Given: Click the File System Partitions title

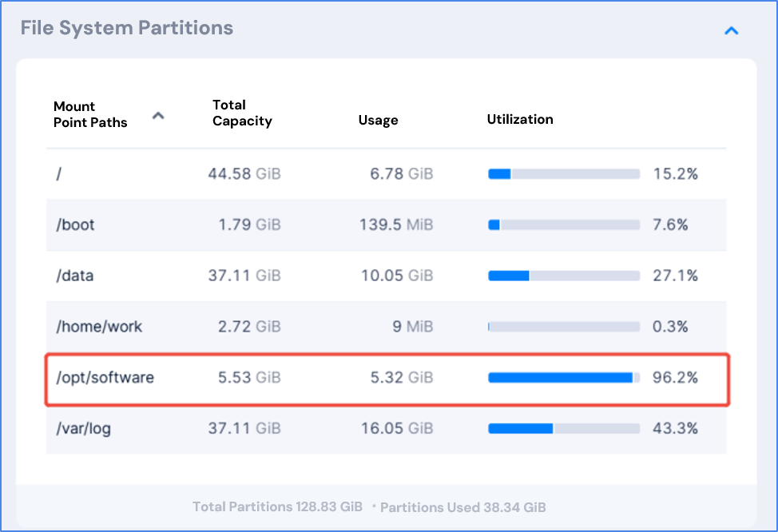Looking at the screenshot, I should click(126, 28).
